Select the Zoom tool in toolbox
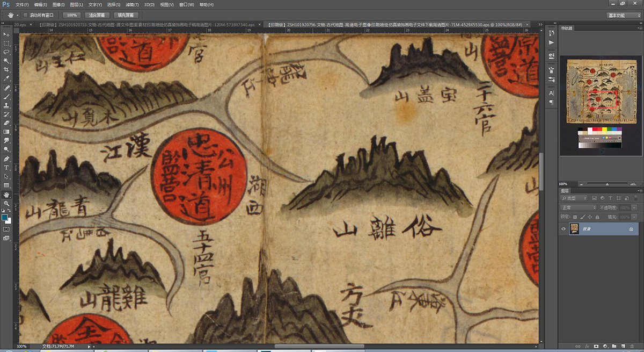Screen dimensions: 644x352 [x=6, y=204]
